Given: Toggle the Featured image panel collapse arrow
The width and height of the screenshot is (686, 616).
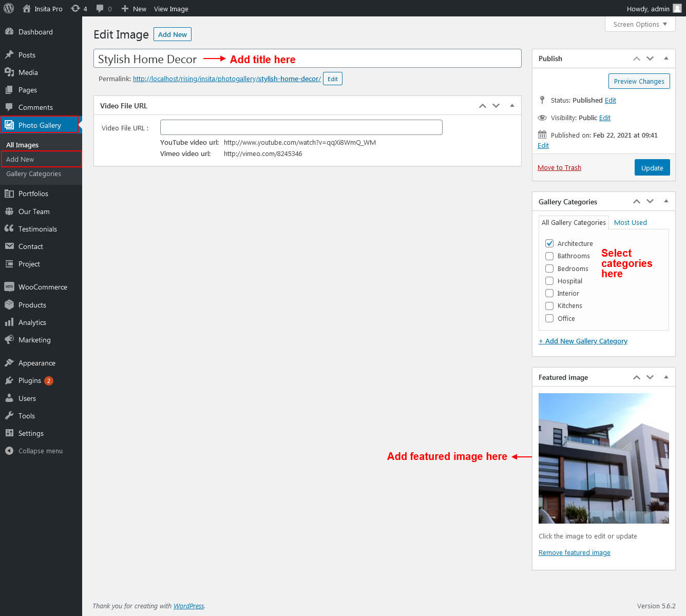Looking at the screenshot, I should [666, 377].
